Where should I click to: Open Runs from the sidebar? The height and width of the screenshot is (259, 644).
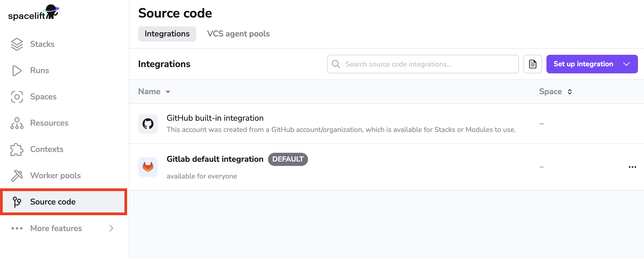coord(39,70)
